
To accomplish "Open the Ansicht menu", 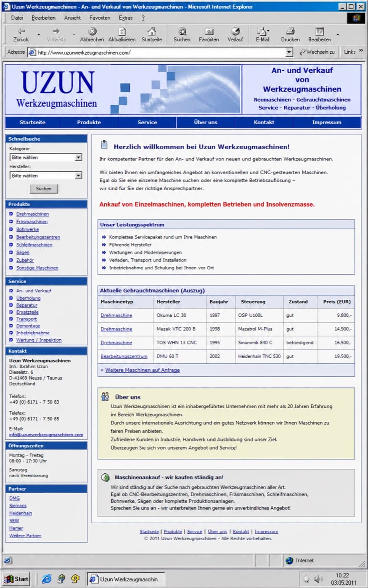I will coord(72,18).
